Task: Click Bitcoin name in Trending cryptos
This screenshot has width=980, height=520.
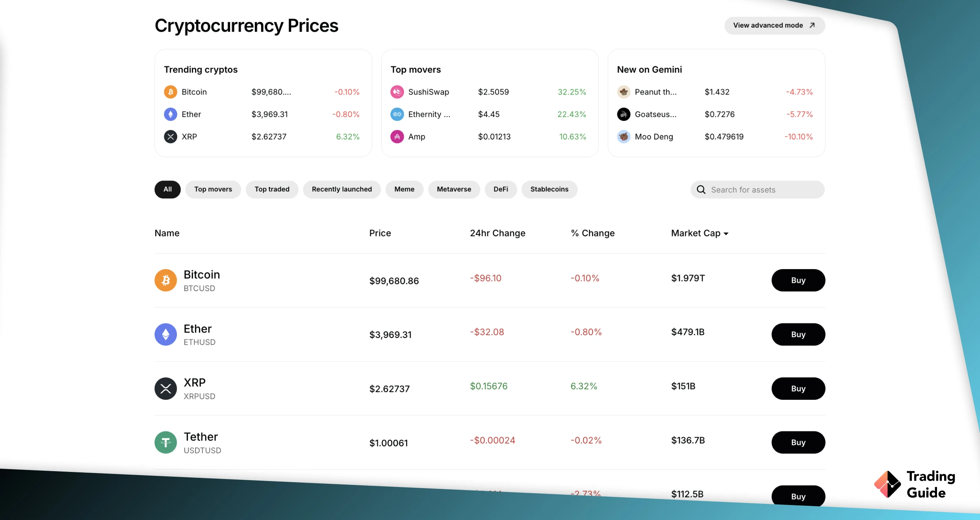Action: click(x=194, y=92)
